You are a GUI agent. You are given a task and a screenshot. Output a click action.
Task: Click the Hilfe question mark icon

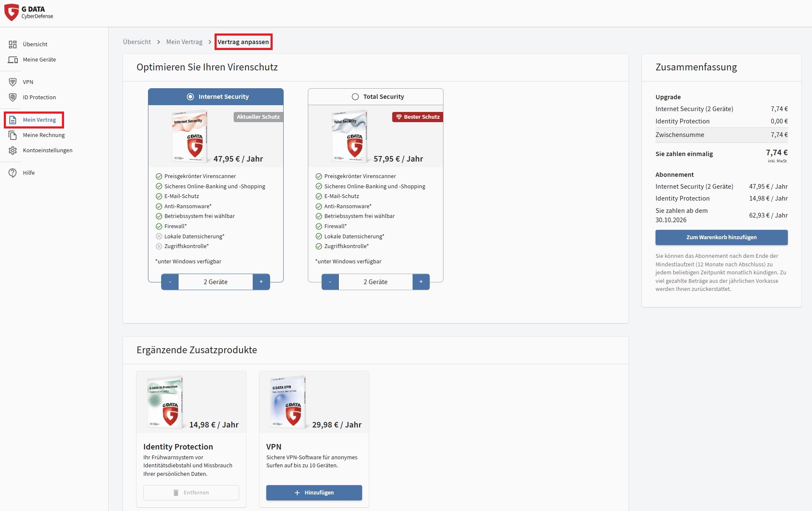pyautogui.click(x=13, y=173)
